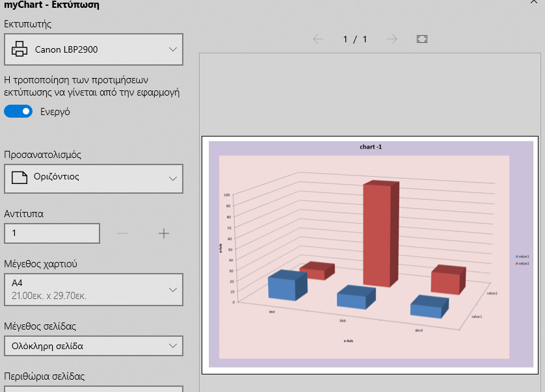The height and width of the screenshot is (392, 545).
Task: Toggle the Ενεργό print preferences switch
Action: click(x=18, y=112)
